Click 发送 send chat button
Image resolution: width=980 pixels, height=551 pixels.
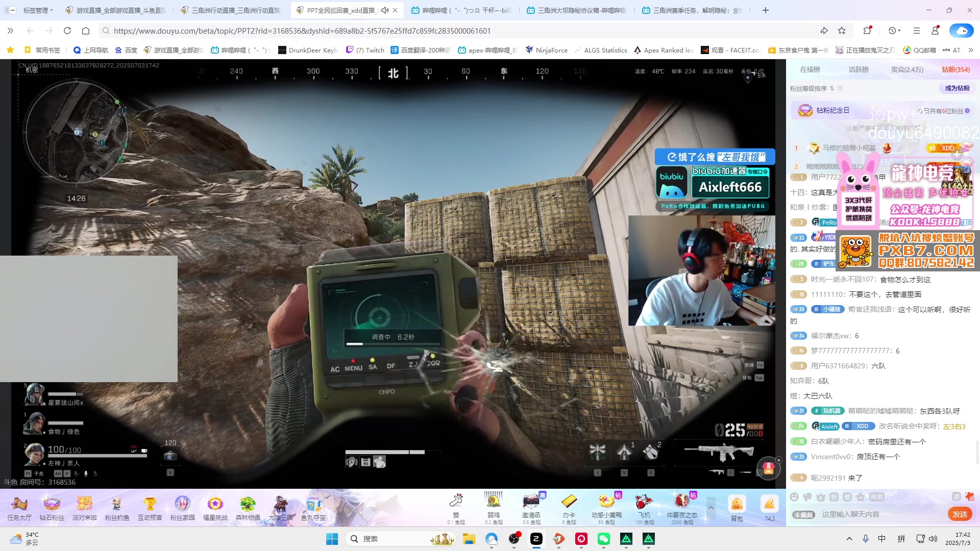pyautogui.click(x=960, y=514)
